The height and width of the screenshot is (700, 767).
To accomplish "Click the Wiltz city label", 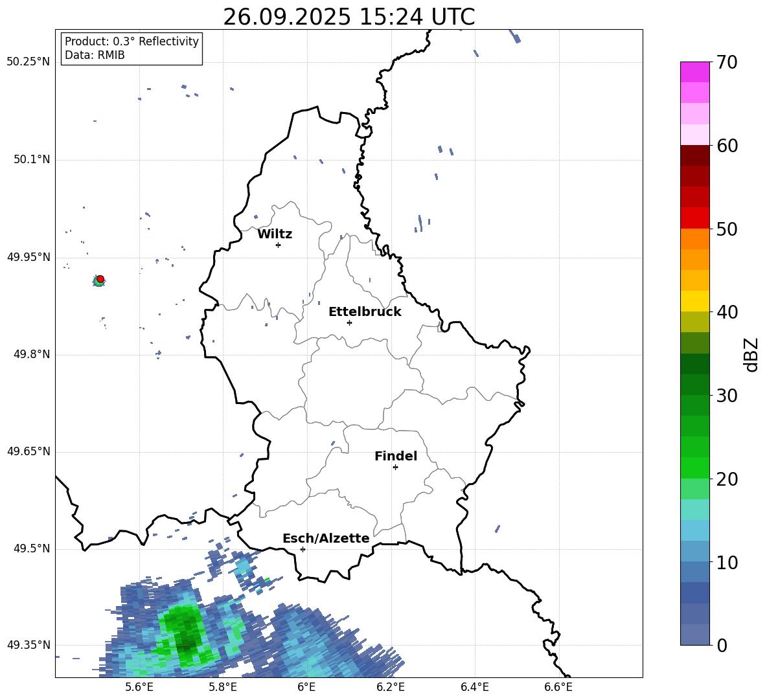I will pos(275,234).
